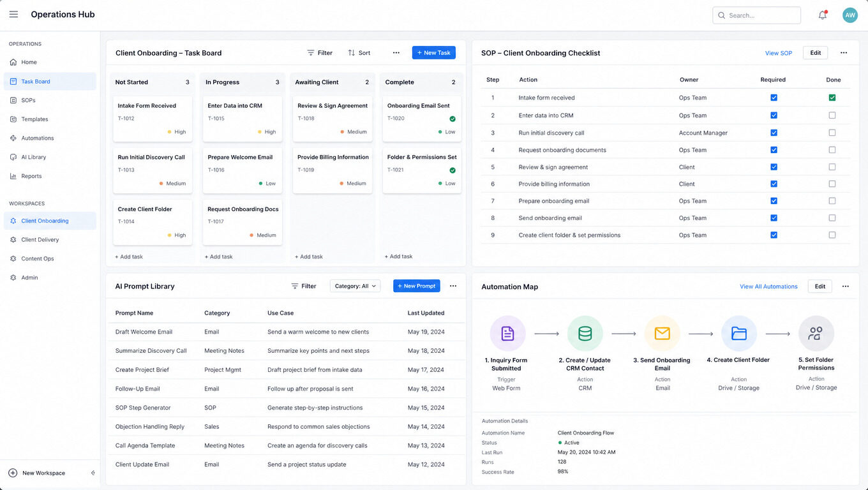The height and width of the screenshot is (490, 868).
Task: Click the View SOP link
Action: pos(779,53)
